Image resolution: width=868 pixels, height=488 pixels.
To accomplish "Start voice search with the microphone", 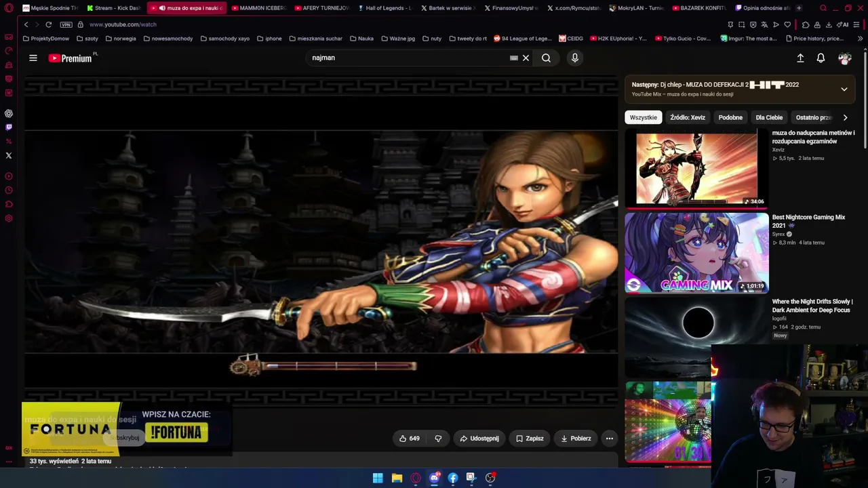I will 574,58.
